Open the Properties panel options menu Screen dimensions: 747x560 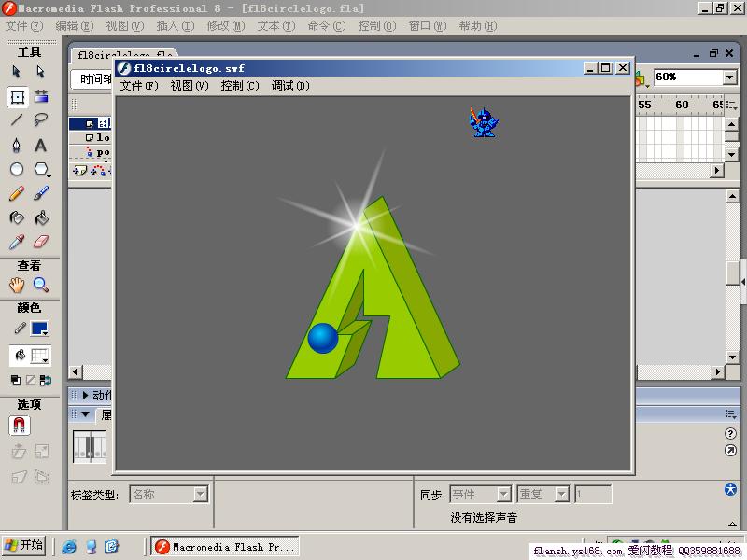coord(730,413)
